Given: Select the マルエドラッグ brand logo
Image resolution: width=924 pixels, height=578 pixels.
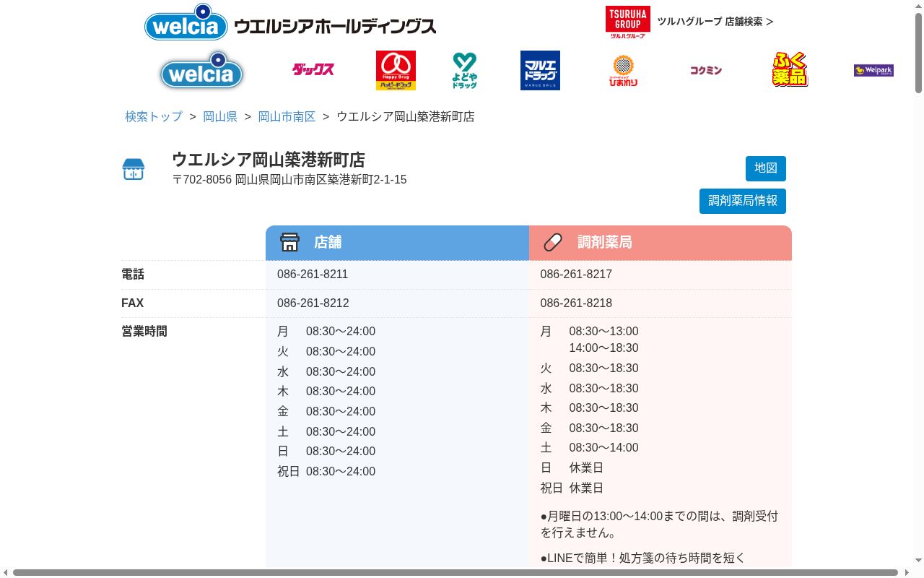Looking at the screenshot, I should (540, 70).
